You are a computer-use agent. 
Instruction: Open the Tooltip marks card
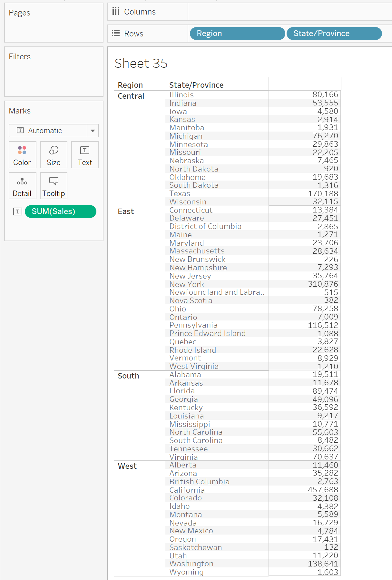[54, 186]
